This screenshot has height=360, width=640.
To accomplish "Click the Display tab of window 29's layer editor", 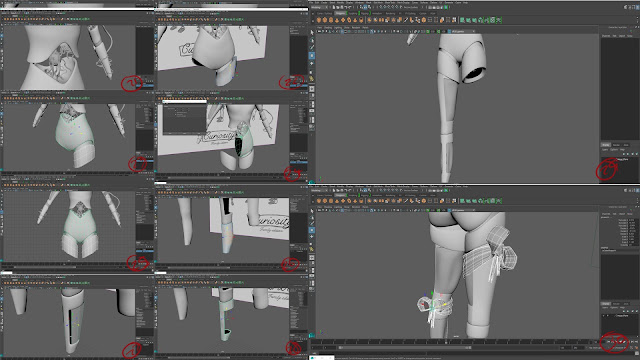I will (606, 145).
